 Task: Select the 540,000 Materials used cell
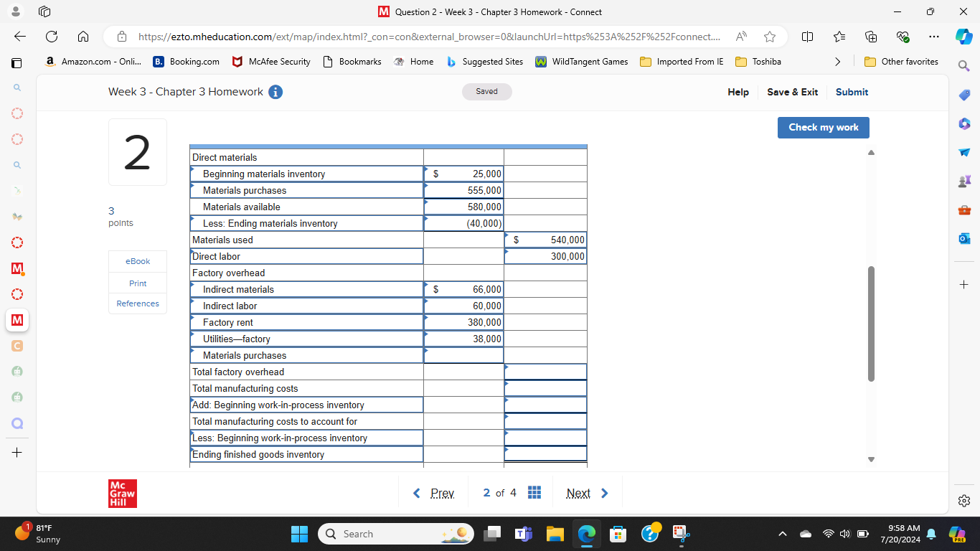tap(545, 240)
